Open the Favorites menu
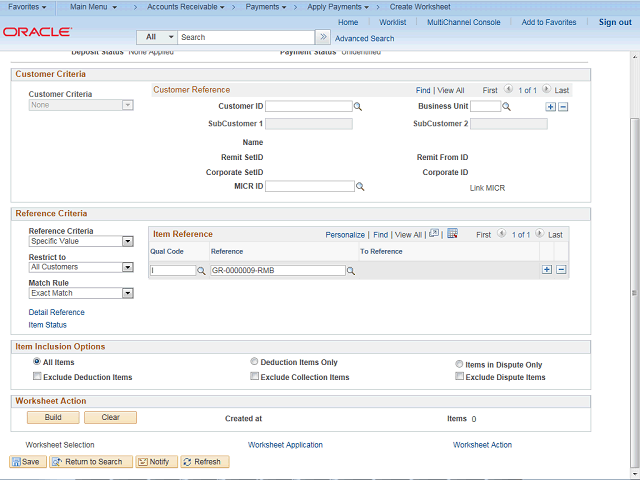640x480 pixels. pos(27,7)
